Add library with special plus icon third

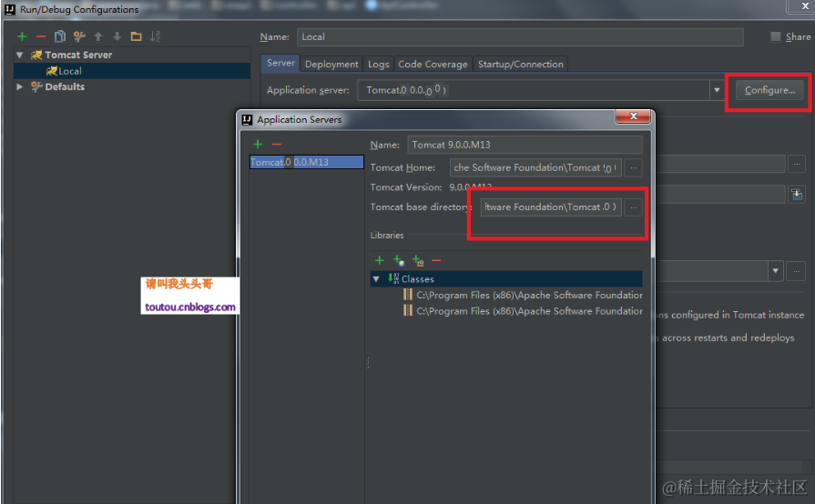tap(418, 260)
